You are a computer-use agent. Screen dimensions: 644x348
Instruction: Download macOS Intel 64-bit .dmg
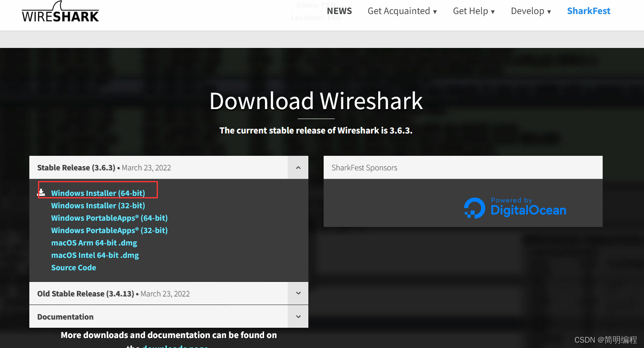(95, 255)
